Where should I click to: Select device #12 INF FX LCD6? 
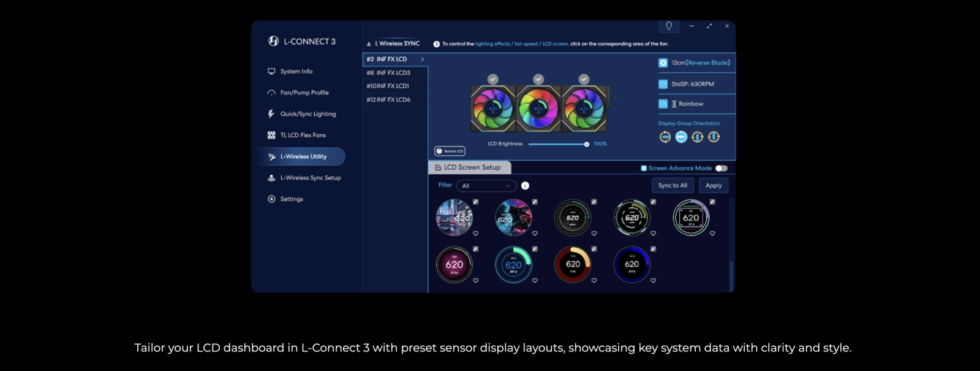pos(394,100)
